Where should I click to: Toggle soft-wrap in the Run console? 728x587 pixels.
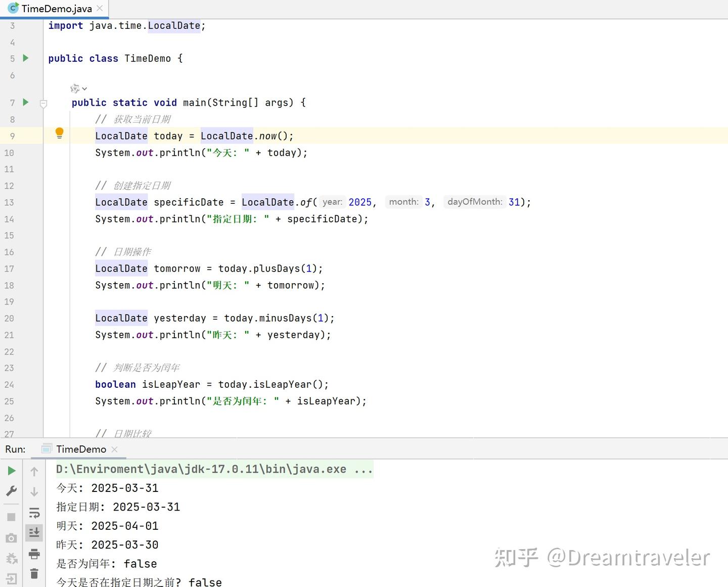pyautogui.click(x=34, y=513)
